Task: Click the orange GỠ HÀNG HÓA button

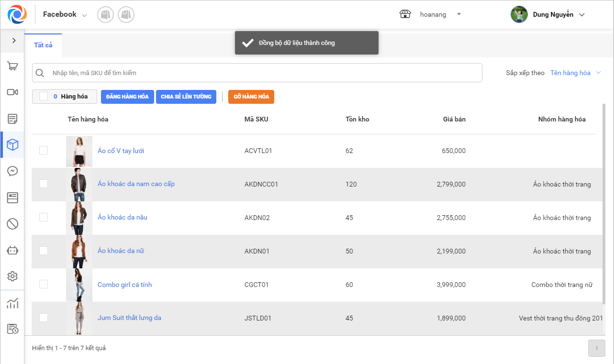Action: pos(251,97)
